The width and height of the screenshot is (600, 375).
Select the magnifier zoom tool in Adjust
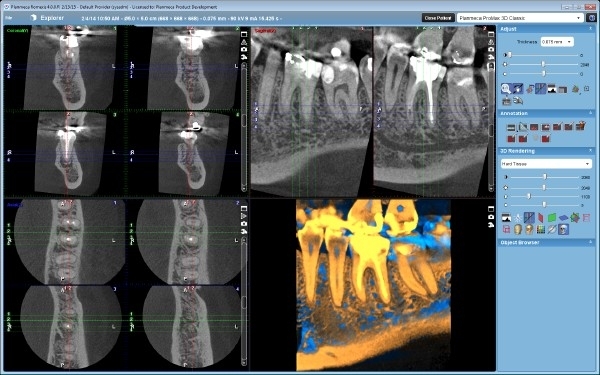pos(506,89)
